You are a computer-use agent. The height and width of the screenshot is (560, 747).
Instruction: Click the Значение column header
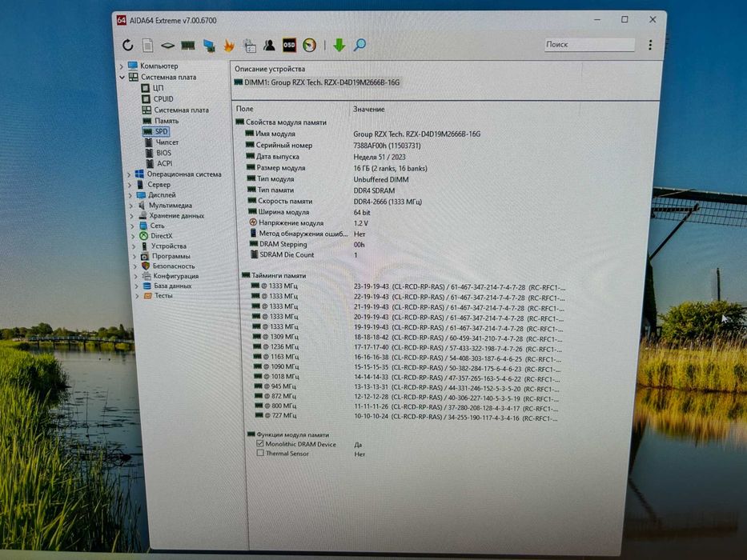click(x=369, y=110)
